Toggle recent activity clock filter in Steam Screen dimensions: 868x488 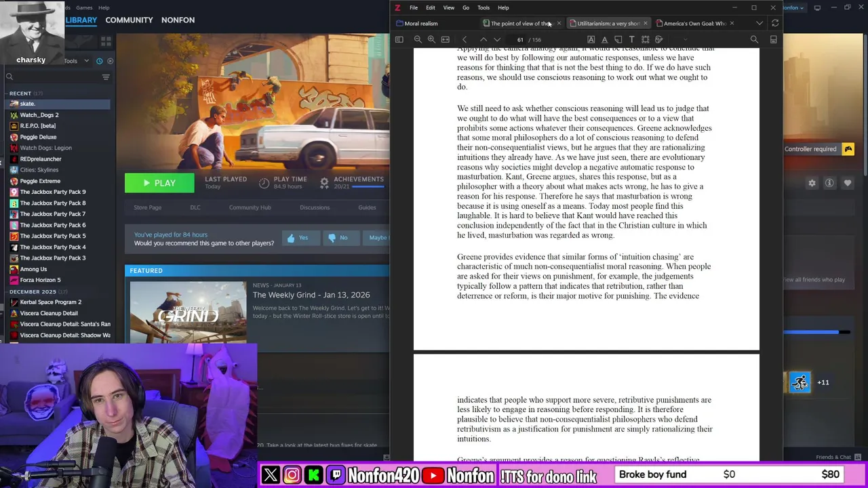[99, 61]
